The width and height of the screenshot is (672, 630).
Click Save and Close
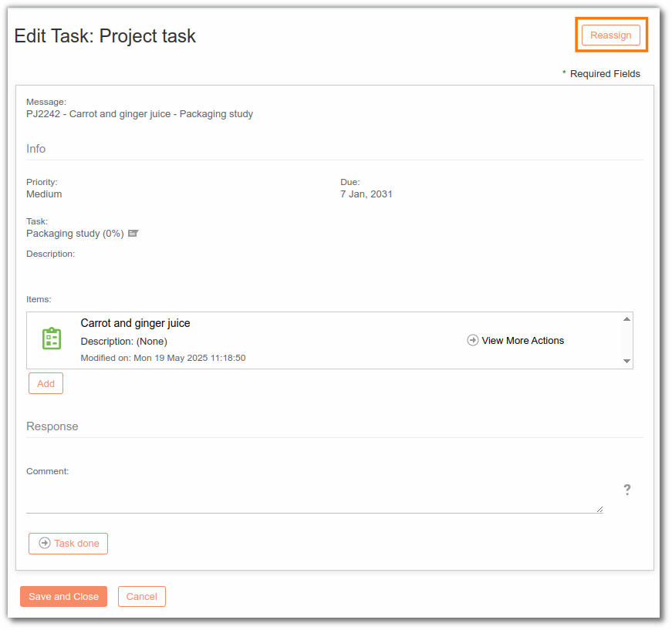point(63,596)
